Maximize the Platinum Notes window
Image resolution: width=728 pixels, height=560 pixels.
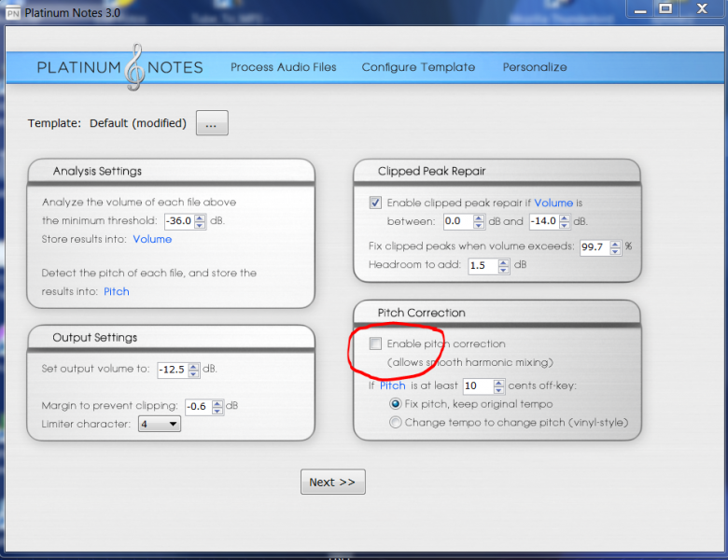tap(665, 9)
